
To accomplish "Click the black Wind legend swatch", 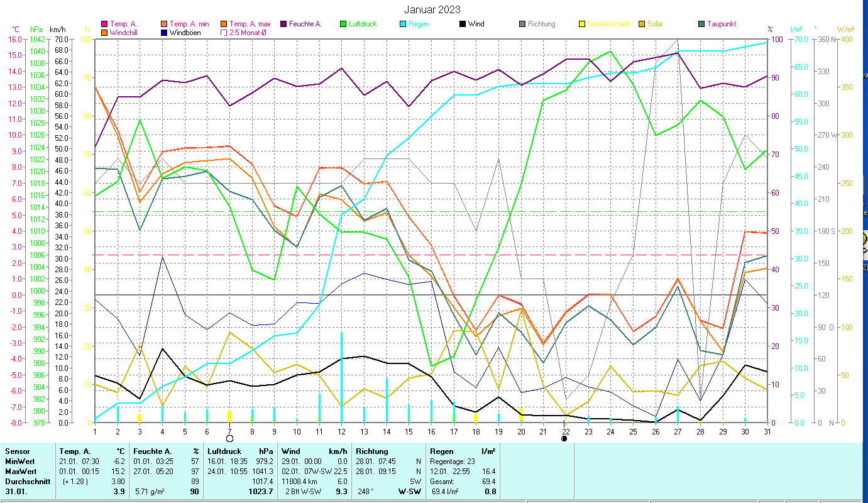I will 462,24.
